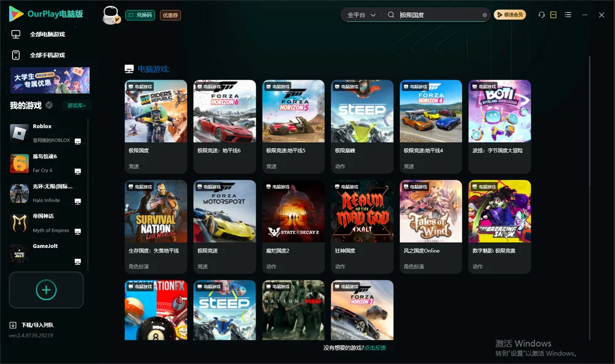Click the 风之国度Online title text
Image resolution: width=615 pixels, height=364 pixels.
click(x=422, y=251)
